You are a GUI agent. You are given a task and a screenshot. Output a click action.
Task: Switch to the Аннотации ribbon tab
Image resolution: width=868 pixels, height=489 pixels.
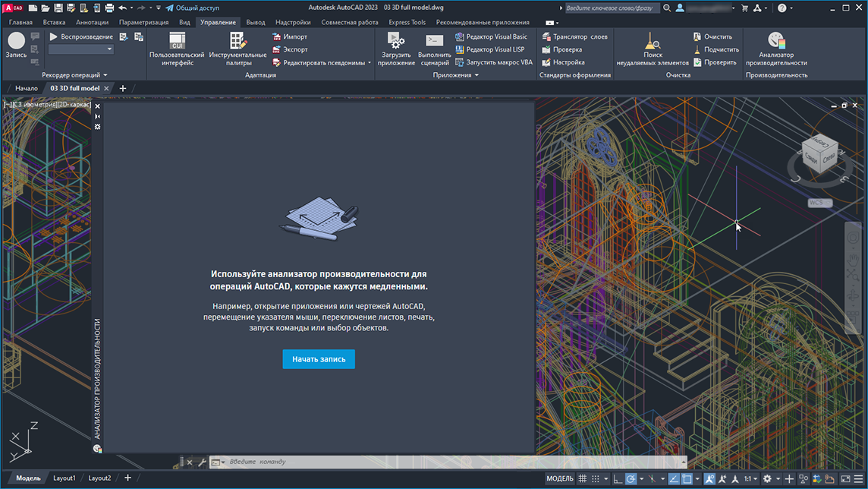[x=92, y=22]
